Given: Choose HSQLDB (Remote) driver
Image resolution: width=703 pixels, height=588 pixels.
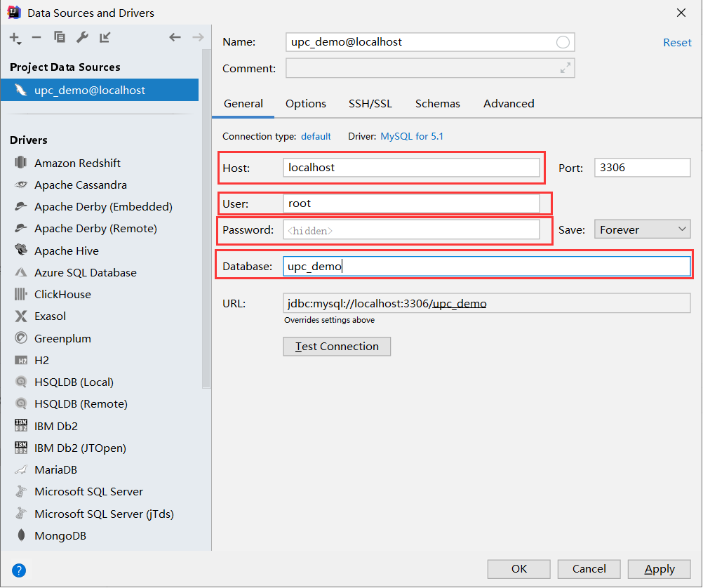Looking at the screenshot, I should tap(81, 404).
